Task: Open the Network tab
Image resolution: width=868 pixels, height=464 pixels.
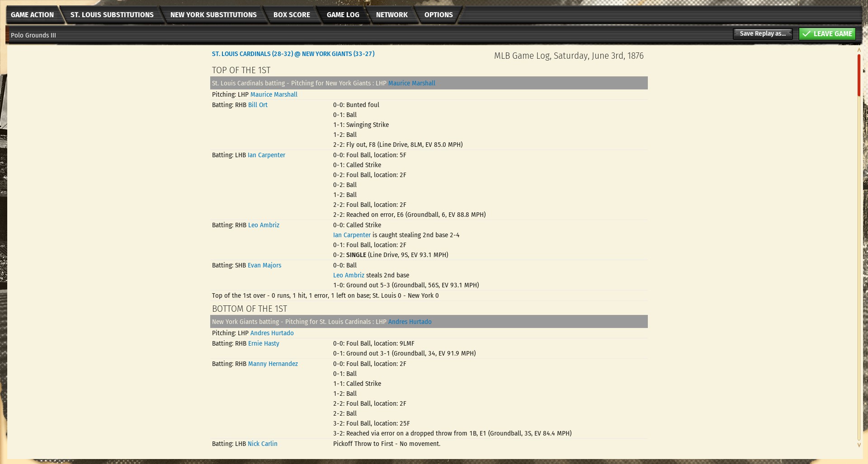Action: pyautogui.click(x=392, y=15)
